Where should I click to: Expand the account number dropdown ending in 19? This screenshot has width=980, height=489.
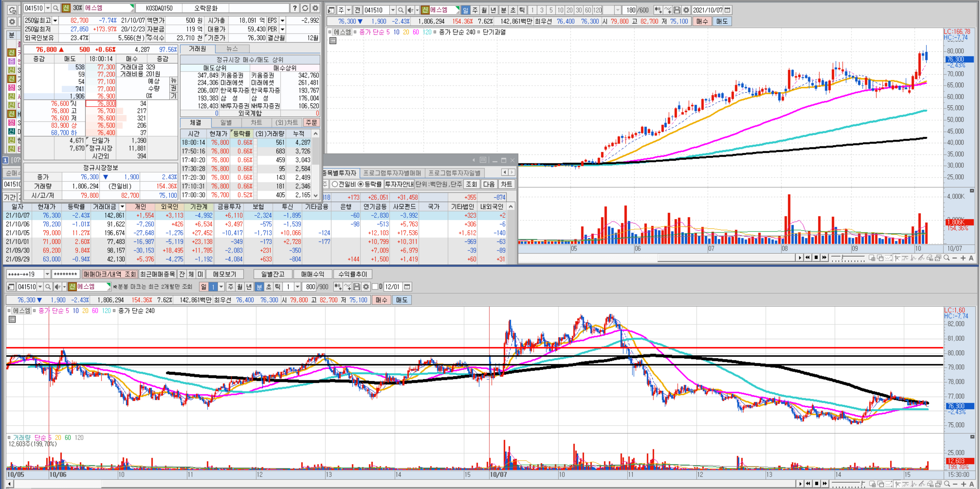47,275
